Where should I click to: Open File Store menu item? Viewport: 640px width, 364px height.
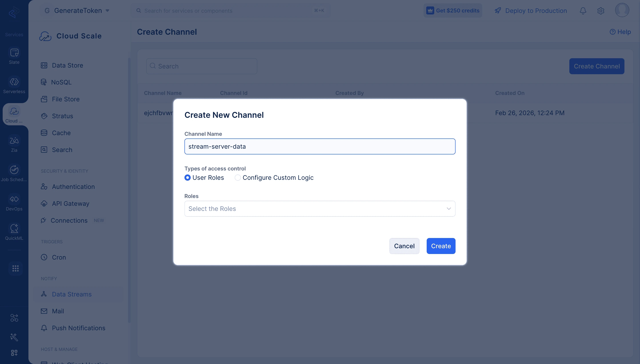[66, 99]
